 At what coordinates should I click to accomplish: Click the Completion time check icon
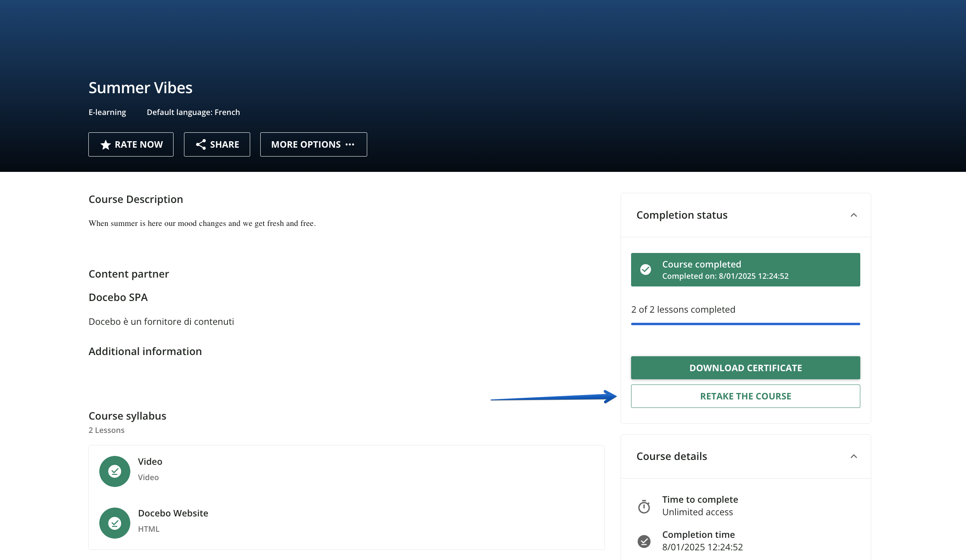(x=644, y=541)
